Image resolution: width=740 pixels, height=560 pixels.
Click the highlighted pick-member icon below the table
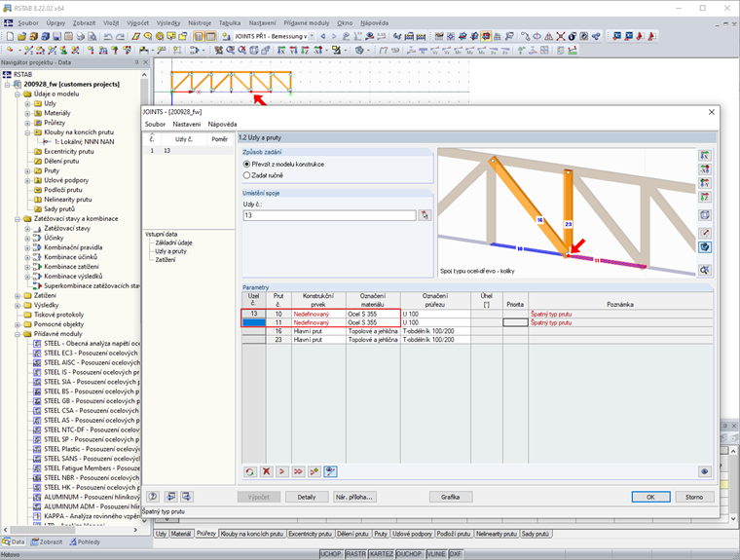[330, 471]
